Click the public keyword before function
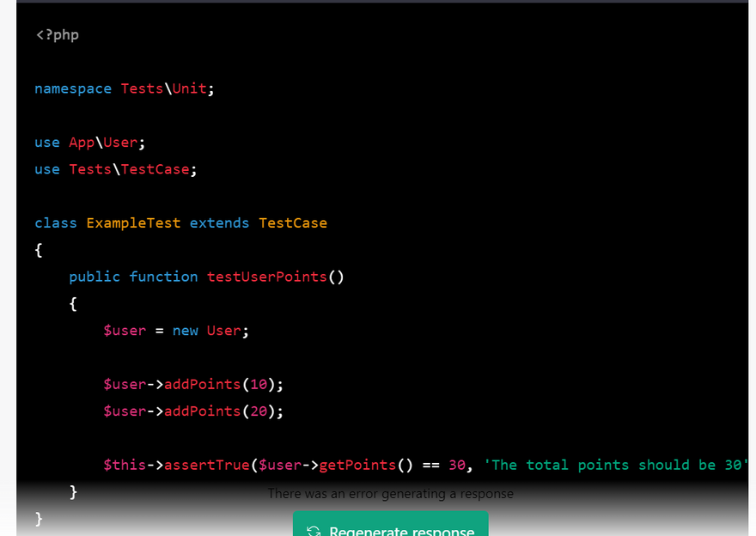 pos(94,277)
